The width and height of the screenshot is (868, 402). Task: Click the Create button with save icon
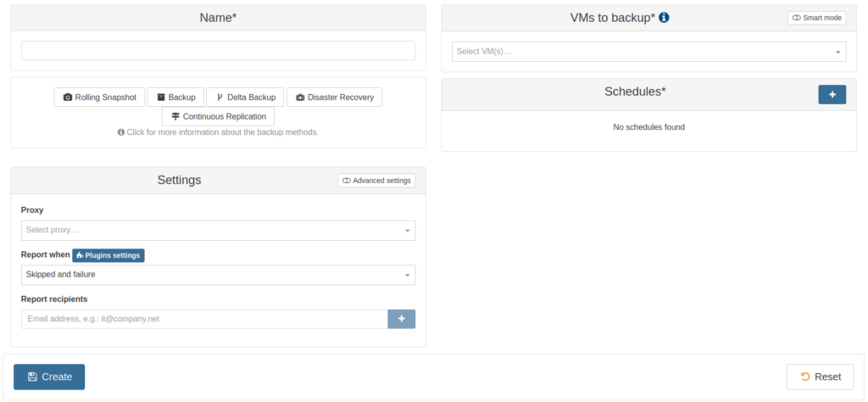click(49, 377)
